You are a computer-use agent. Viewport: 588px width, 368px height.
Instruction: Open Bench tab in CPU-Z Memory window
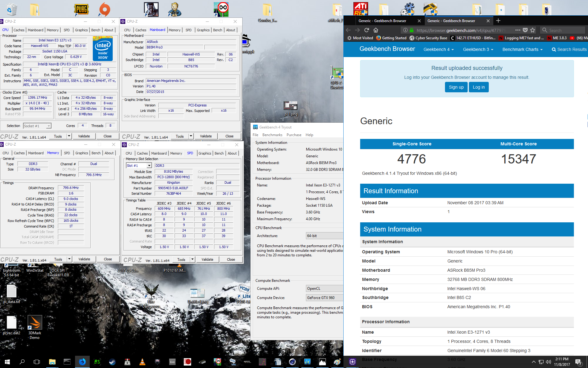click(96, 153)
